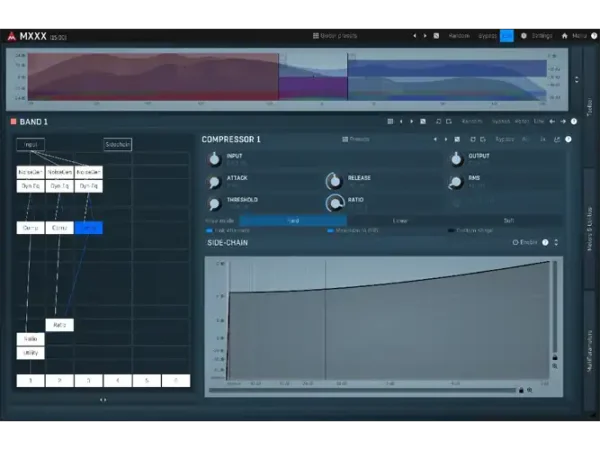Click the Input node in module grid
The image size is (600, 450).
tap(31, 144)
